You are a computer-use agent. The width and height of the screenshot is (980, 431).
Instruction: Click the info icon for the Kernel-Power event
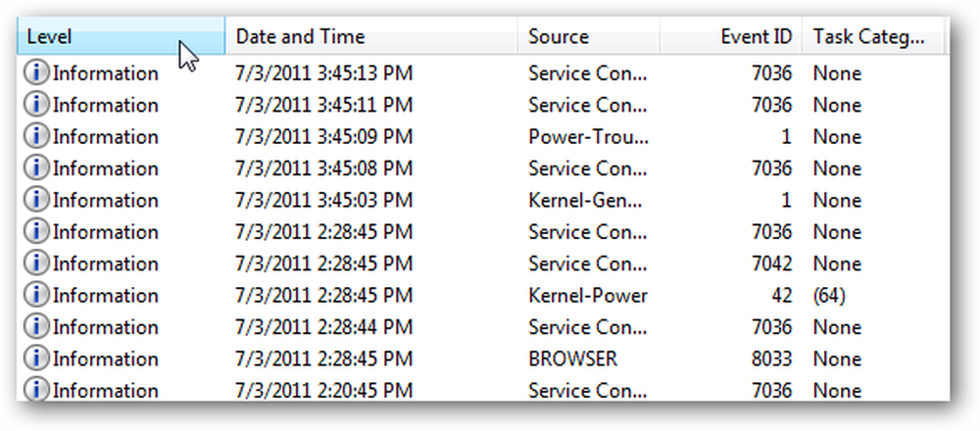36,296
